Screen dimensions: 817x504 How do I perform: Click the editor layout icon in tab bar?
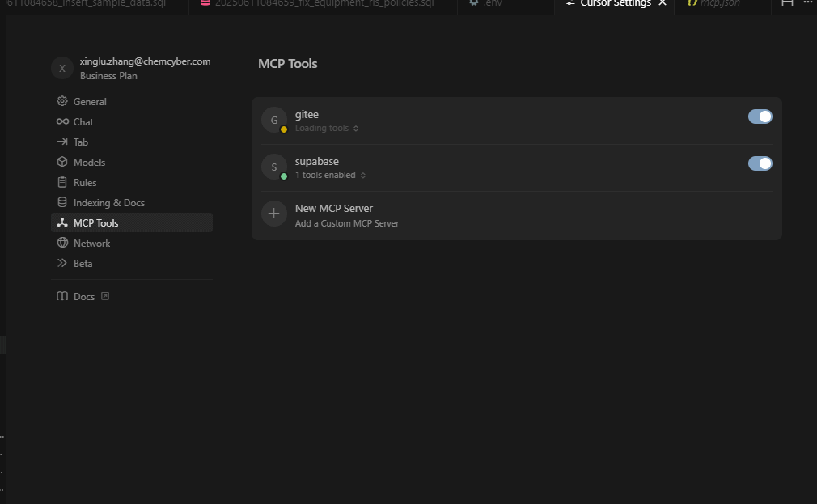[x=787, y=3]
